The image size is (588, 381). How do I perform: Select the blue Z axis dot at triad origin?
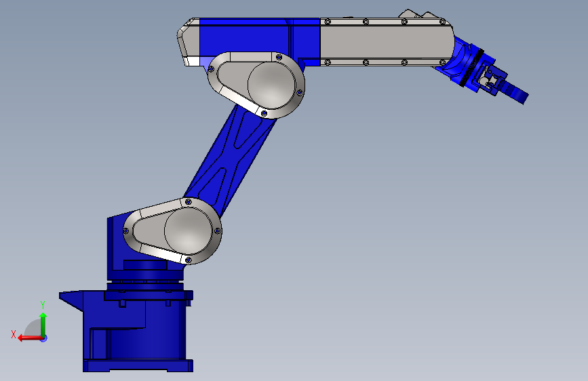coord(44,338)
